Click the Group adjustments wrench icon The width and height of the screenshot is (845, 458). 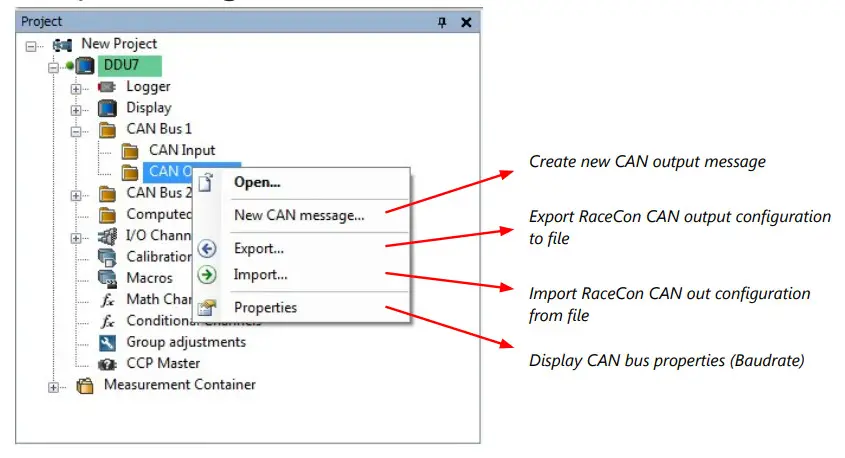[107, 343]
